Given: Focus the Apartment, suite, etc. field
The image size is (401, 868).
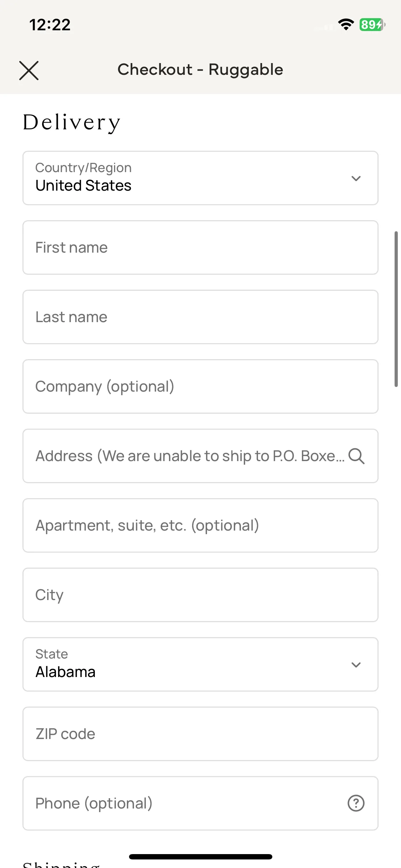Looking at the screenshot, I should 200,526.
